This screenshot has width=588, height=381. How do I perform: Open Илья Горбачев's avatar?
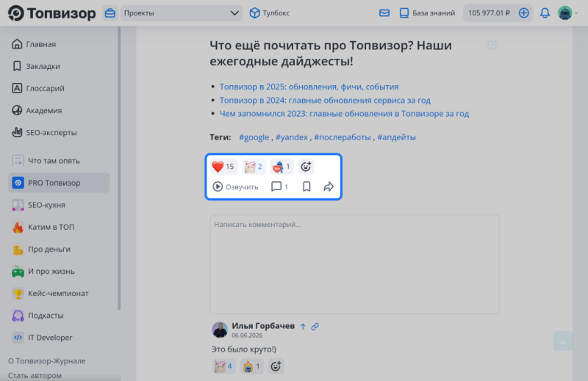click(x=220, y=330)
